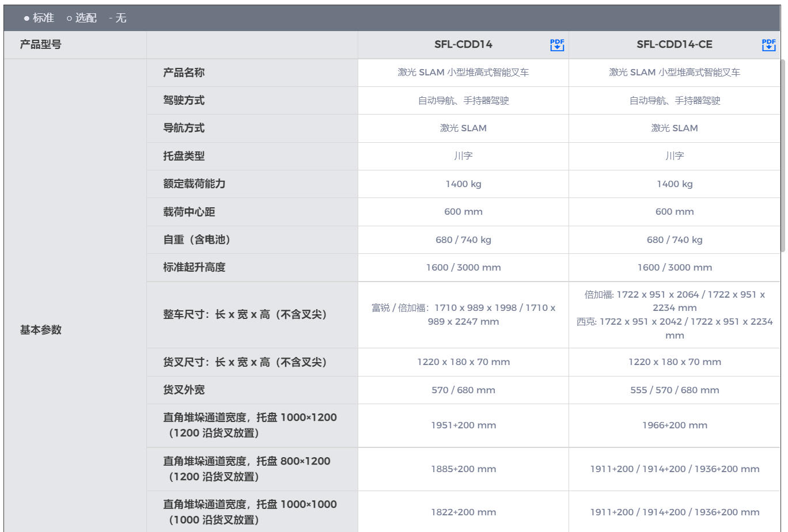
Task: Click the 产品型号 header cell
Action: pyautogui.click(x=40, y=44)
